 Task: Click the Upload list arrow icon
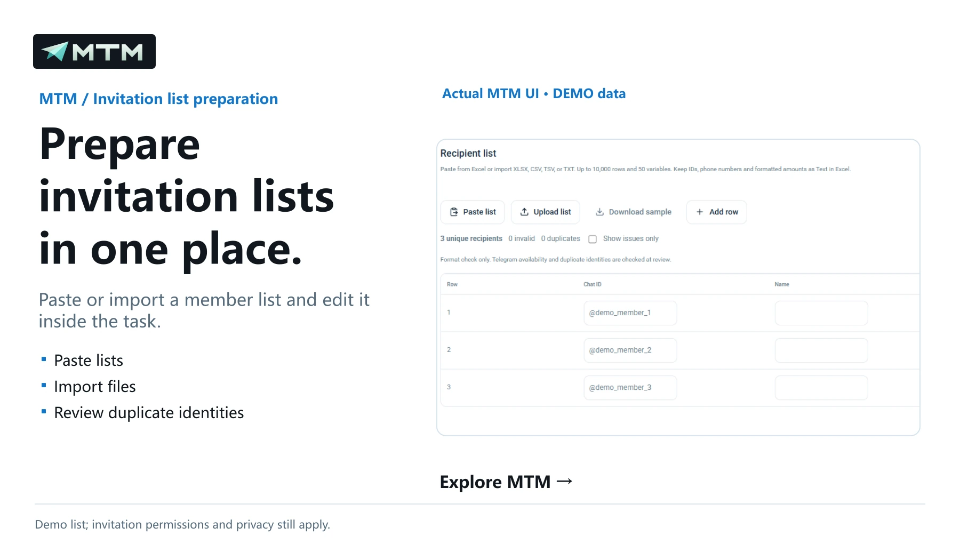(524, 212)
